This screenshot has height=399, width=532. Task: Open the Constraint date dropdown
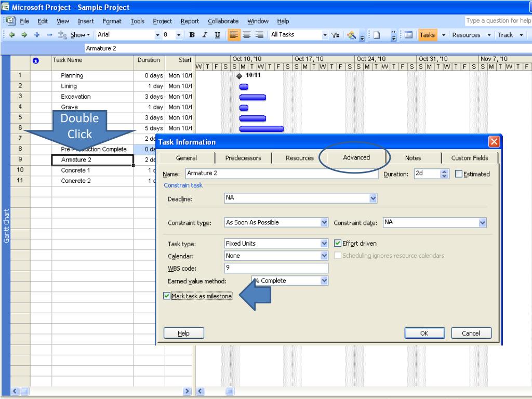482,222
